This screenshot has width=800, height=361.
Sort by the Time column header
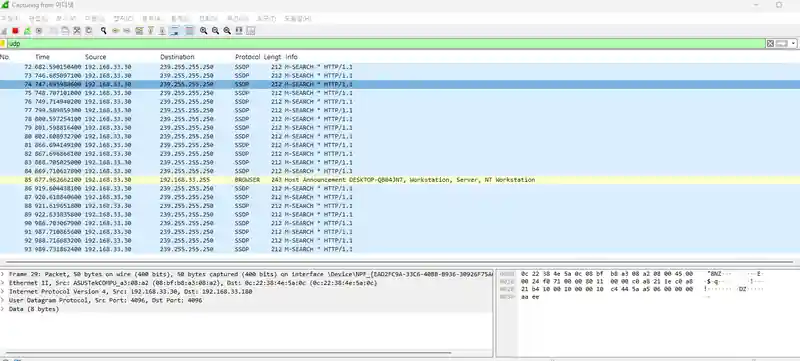click(x=43, y=57)
